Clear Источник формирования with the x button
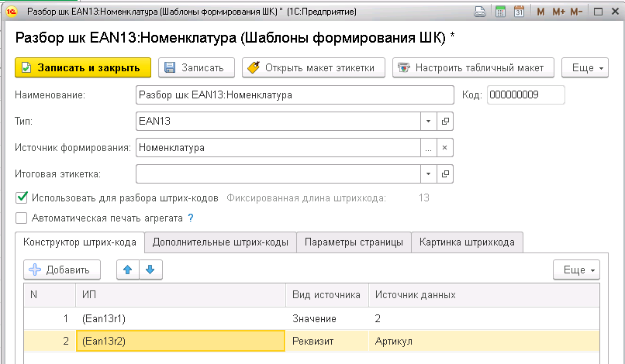This screenshot has width=625, height=364. tap(445, 148)
